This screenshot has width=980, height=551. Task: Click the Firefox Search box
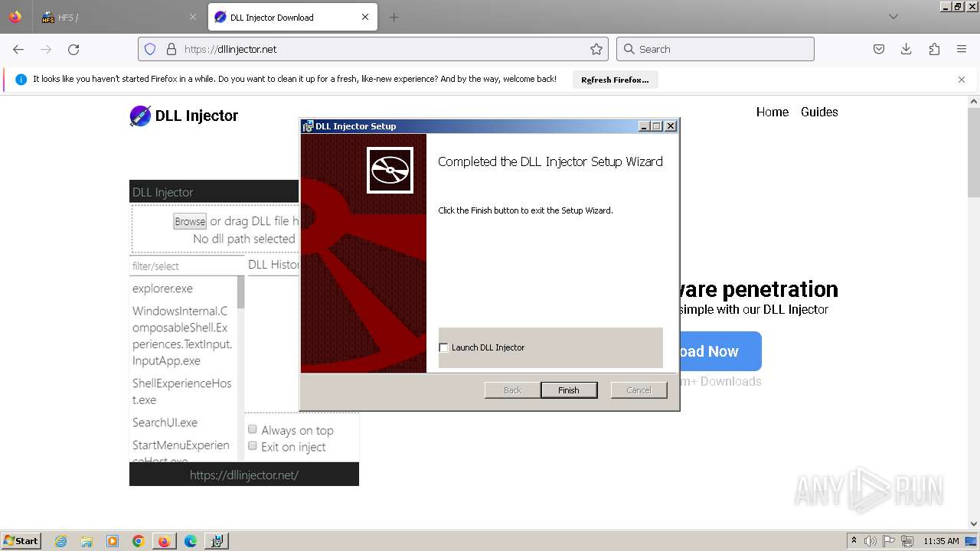(715, 49)
